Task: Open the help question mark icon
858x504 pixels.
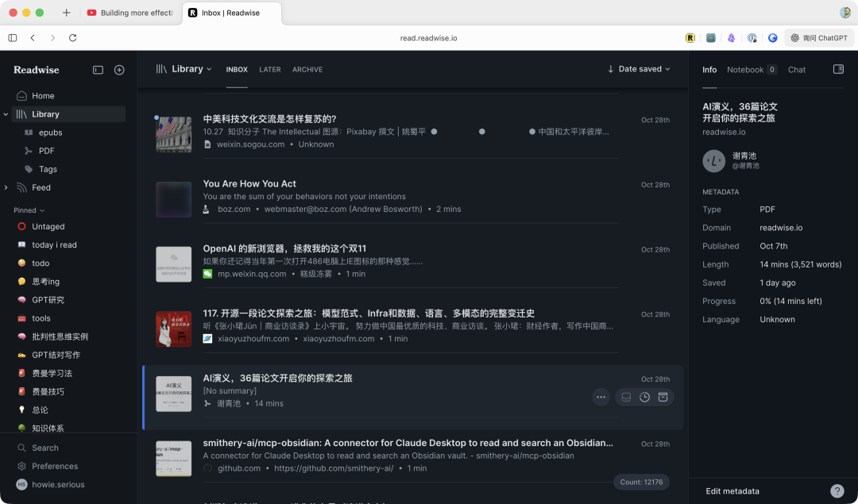Action: click(837, 491)
